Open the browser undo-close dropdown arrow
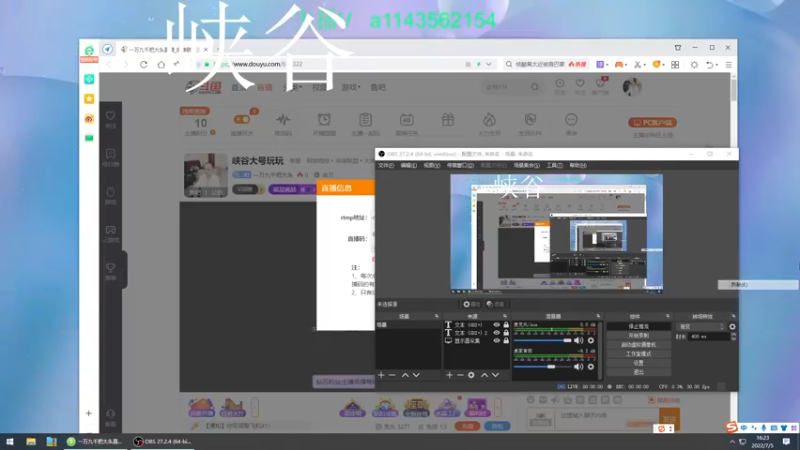This screenshot has height=450, width=800. coord(717,65)
